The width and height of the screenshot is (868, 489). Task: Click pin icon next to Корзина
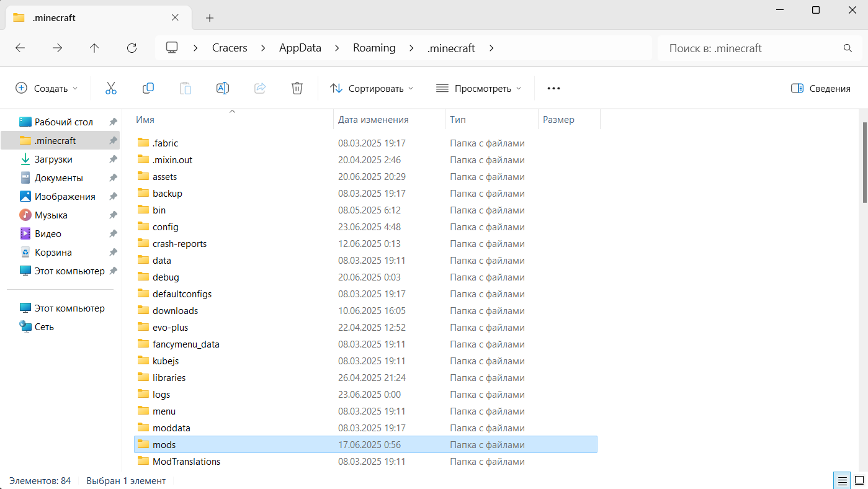[113, 253]
